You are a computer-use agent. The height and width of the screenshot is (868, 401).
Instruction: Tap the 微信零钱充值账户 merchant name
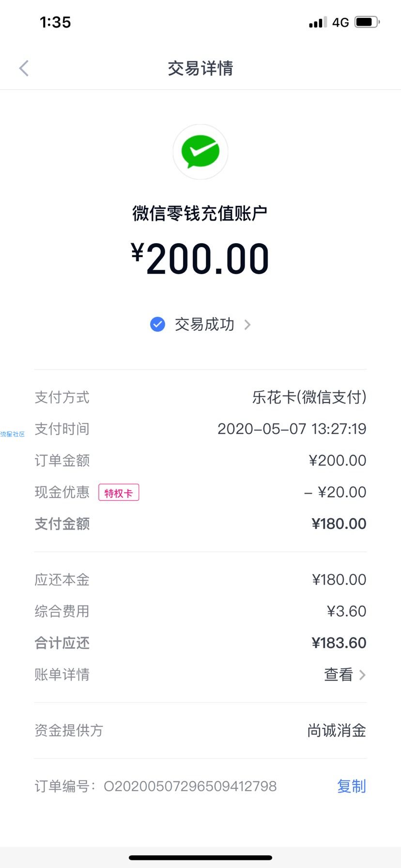click(x=200, y=213)
